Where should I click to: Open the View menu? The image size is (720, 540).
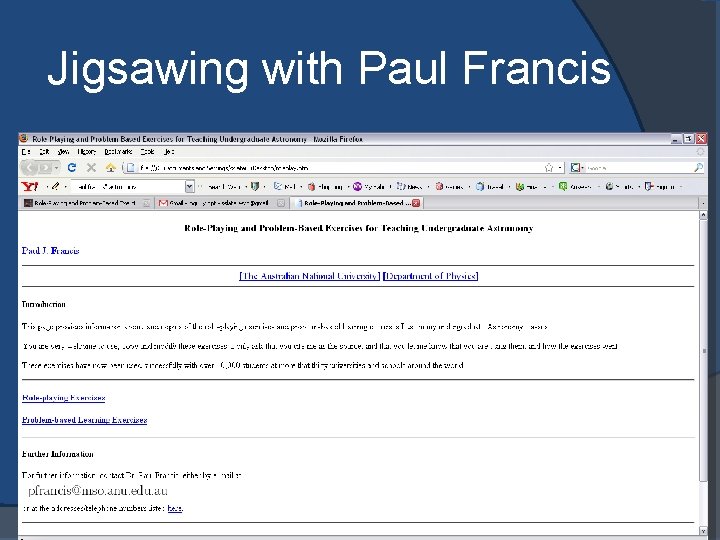tap(63, 152)
